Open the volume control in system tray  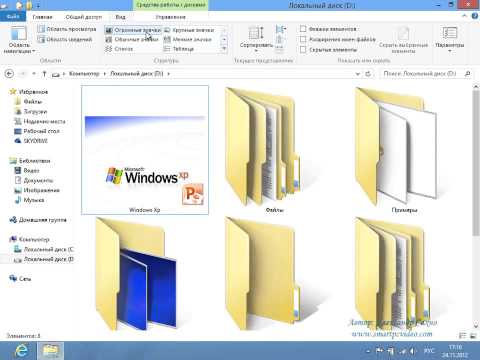tap(412, 351)
